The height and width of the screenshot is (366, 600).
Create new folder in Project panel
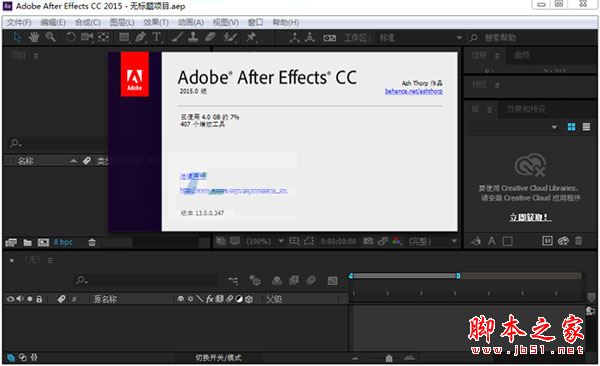click(28, 242)
